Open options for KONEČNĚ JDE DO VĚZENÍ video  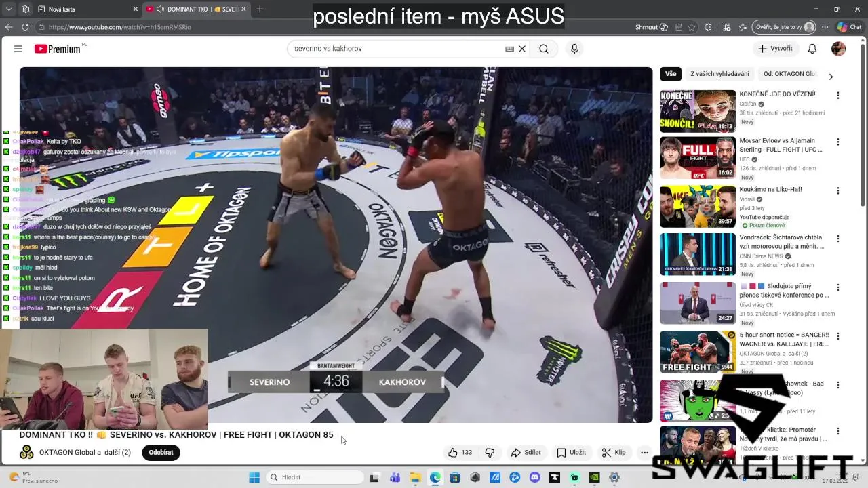(838, 96)
